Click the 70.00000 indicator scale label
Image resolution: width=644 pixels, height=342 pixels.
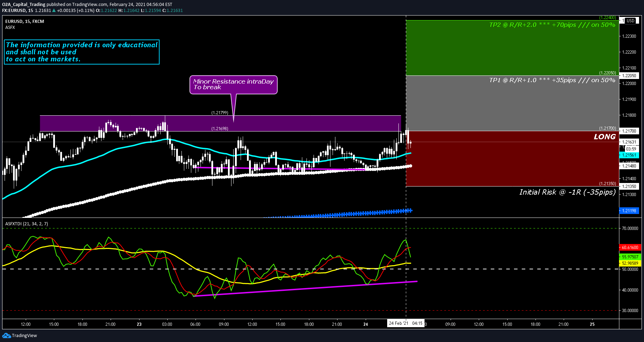coord(630,228)
